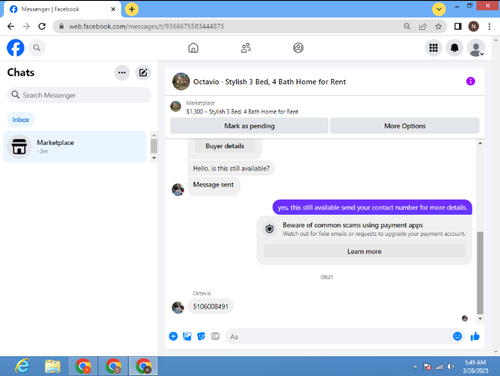Screen dimensions: 500x376
Task: Show hidden system tray icons
Action: 415,367
